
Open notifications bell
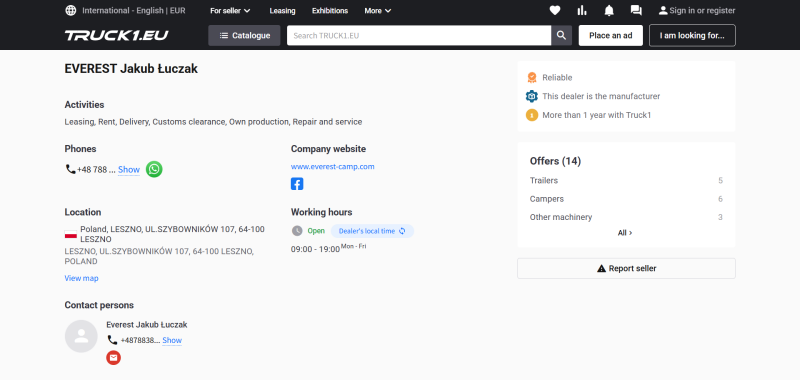coord(609,10)
